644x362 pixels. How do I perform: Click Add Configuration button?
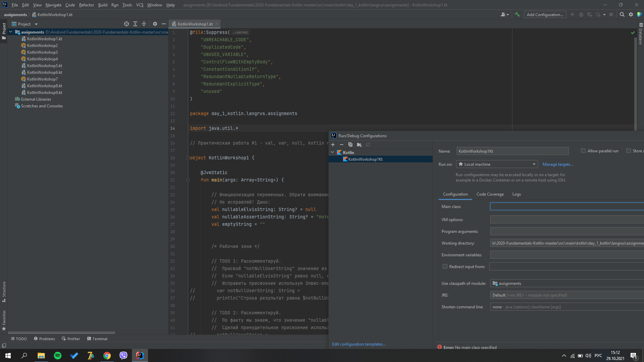click(545, 14)
